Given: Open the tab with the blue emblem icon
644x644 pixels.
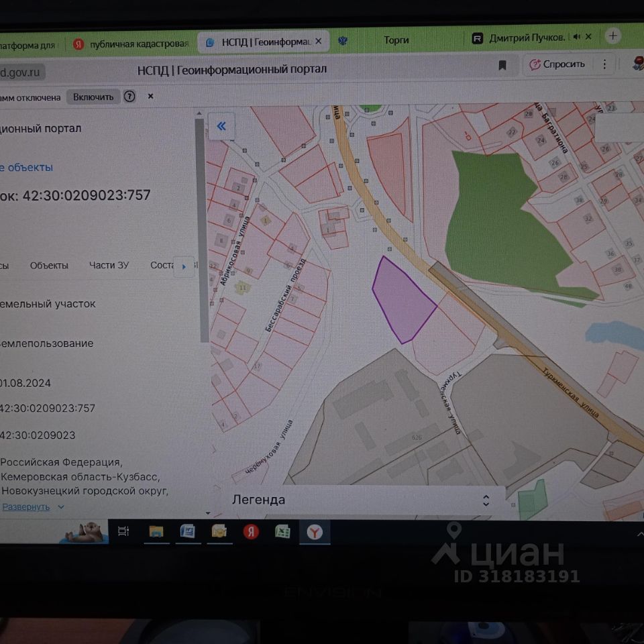Looking at the screenshot, I should pyautogui.click(x=343, y=41).
